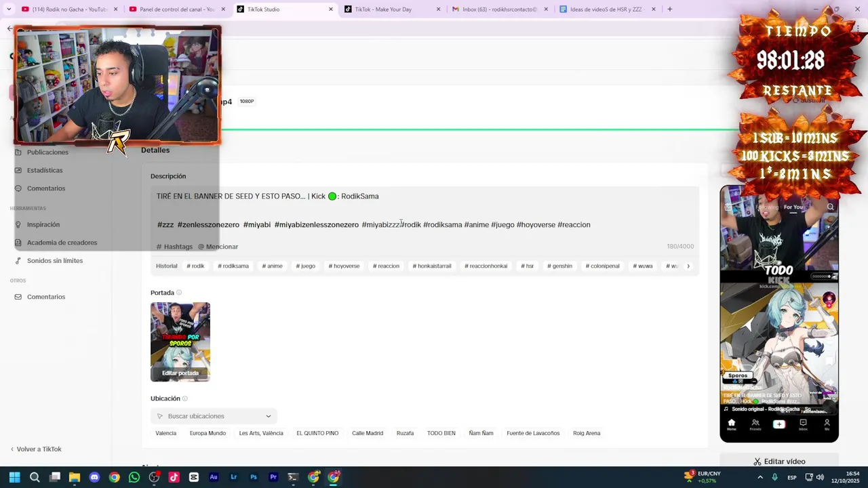Viewport: 868px width, 488px height.
Task: Open the Windows Start menu
Action: click(x=14, y=477)
